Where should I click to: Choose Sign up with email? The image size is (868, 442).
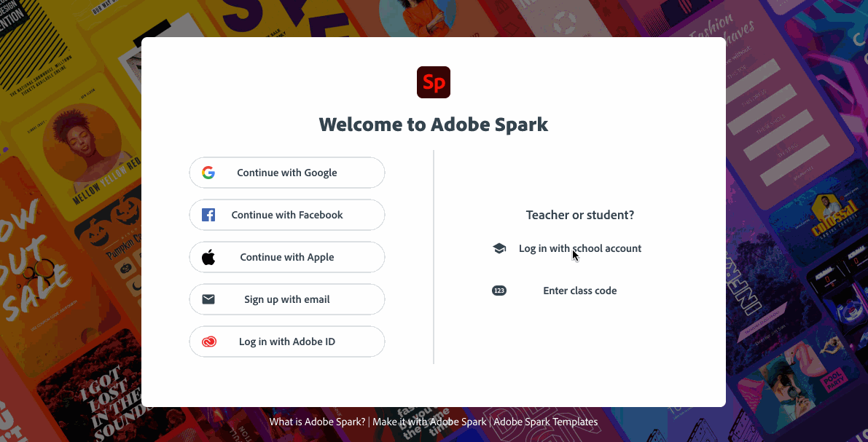pyautogui.click(x=286, y=299)
